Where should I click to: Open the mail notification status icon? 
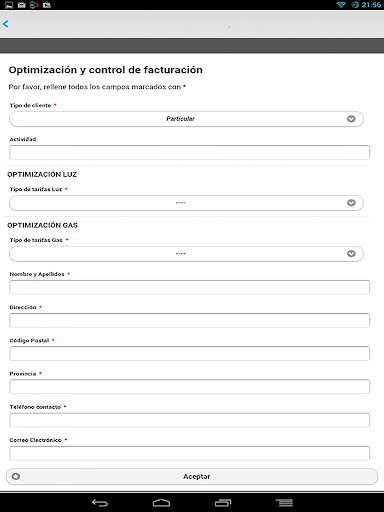tap(21, 5)
